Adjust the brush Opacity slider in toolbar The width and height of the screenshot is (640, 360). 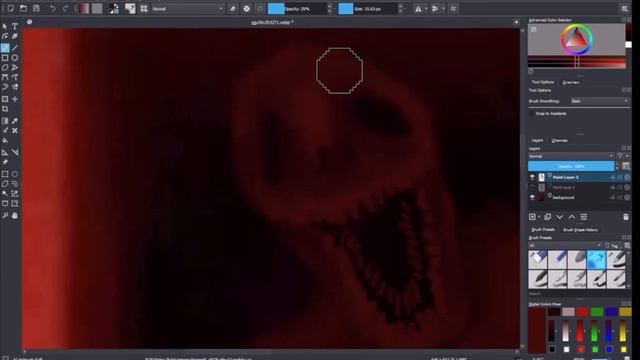pos(297,9)
